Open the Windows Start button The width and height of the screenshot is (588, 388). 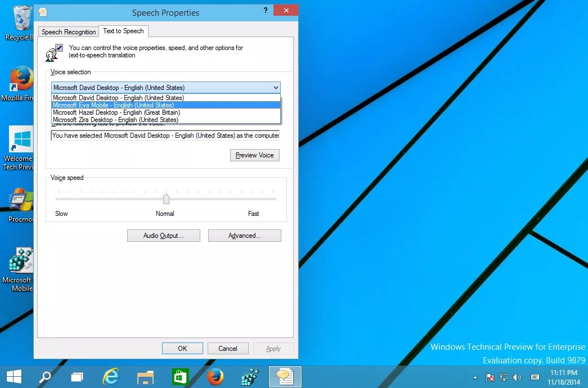14,377
